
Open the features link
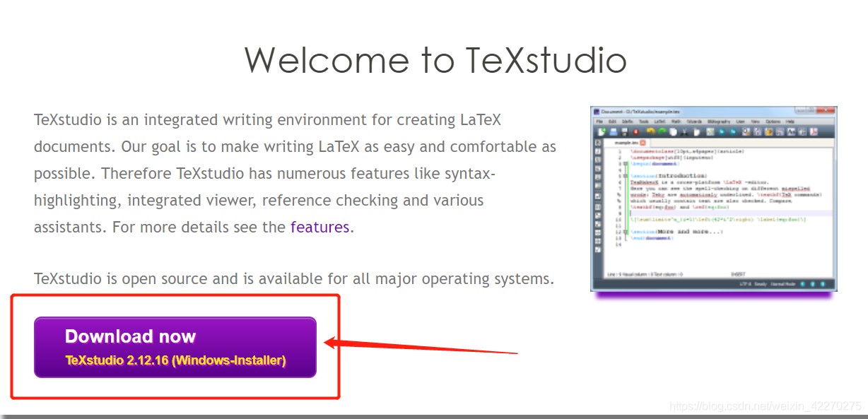[x=319, y=228]
